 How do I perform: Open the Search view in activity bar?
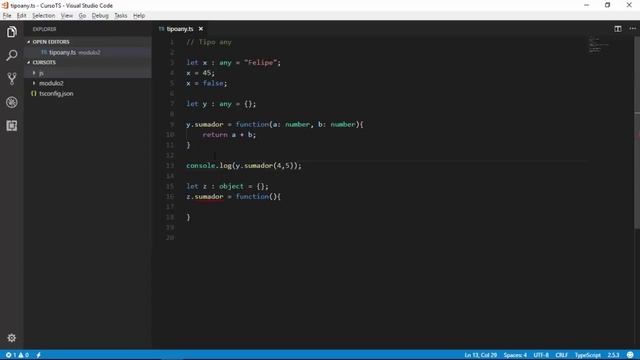[x=11, y=55]
